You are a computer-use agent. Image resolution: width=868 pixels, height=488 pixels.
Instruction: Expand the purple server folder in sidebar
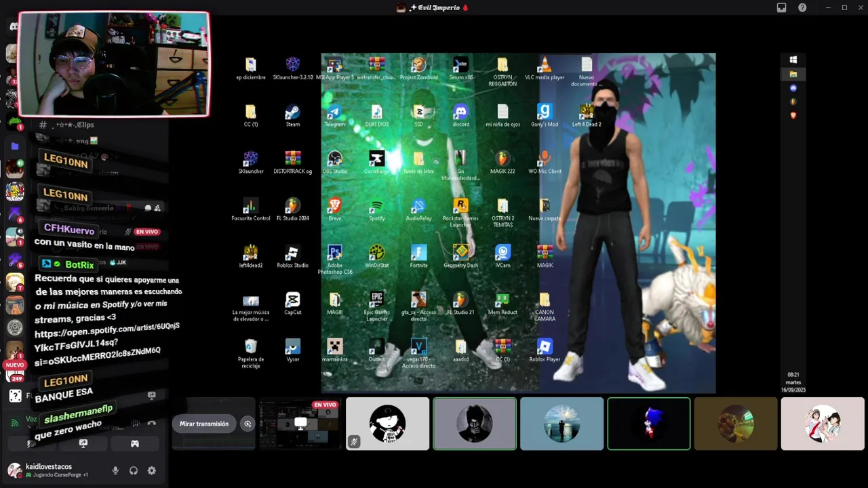coord(15,146)
